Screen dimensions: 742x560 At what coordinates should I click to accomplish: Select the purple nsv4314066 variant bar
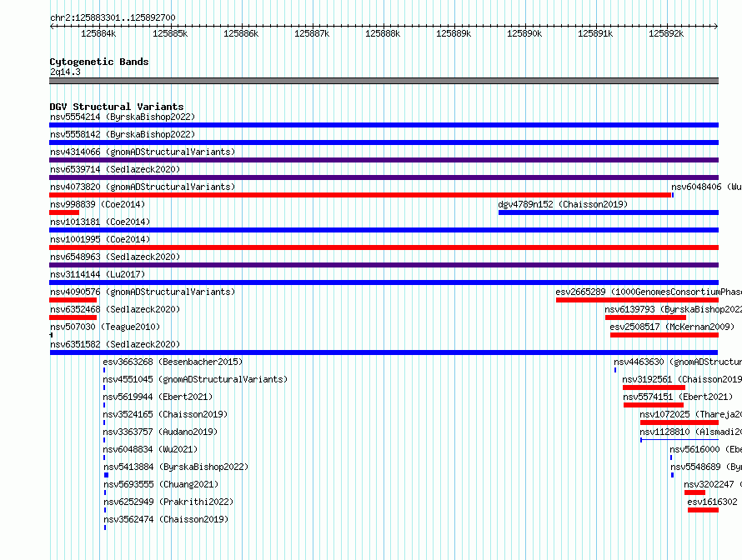click(x=384, y=160)
